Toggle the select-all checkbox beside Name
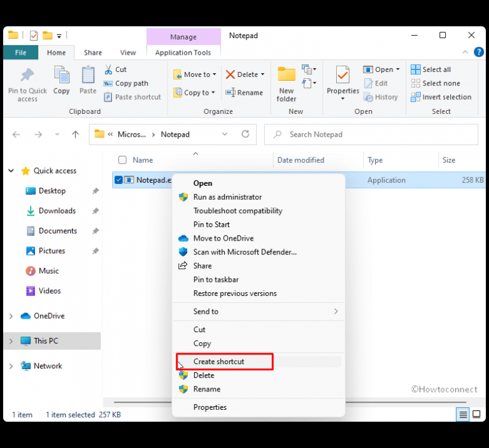Viewport: 489px width, 448px height. (x=122, y=160)
